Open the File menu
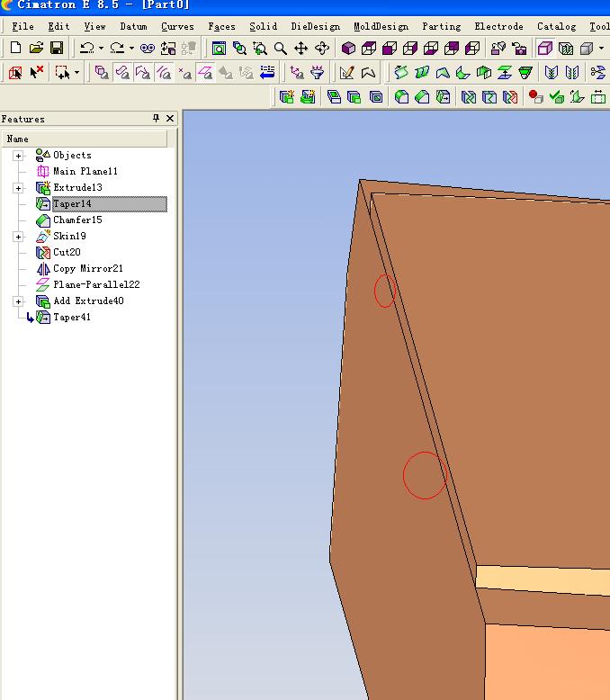This screenshot has height=700, width=610. pyautogui.click(x=22, y=26)
